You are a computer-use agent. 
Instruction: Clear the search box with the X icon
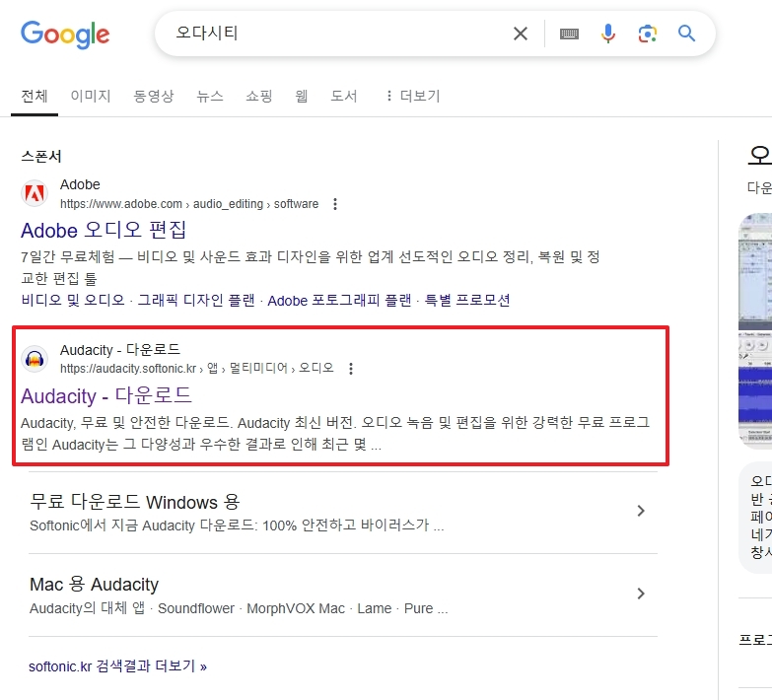coord(521,34)
